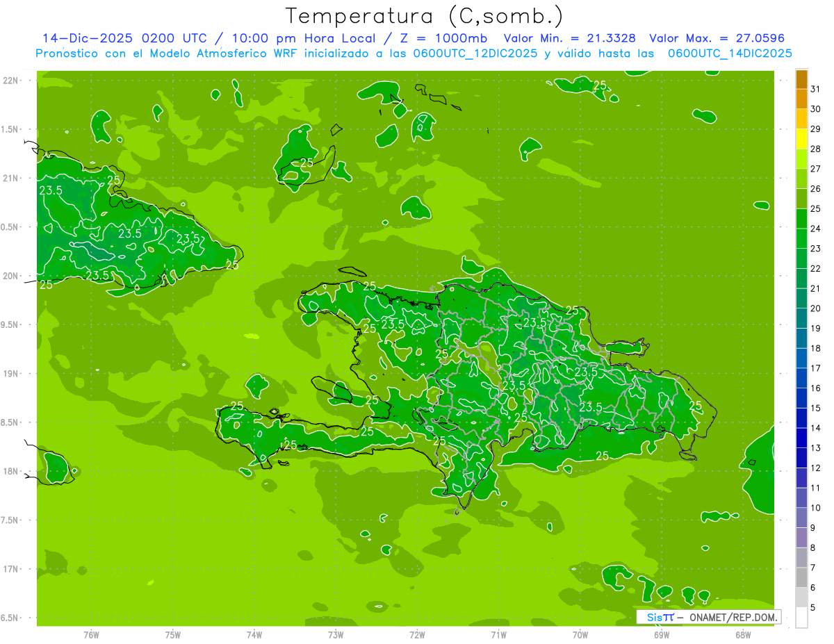Click the "Valor Max. = 27.0596" text
This screenshot has height=644, width=834.
coord(717,38)
